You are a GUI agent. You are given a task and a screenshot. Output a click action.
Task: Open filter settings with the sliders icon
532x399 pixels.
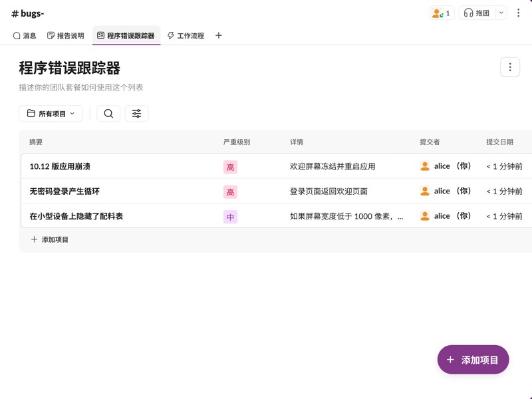pyautogui.click(x=136, y=113)
